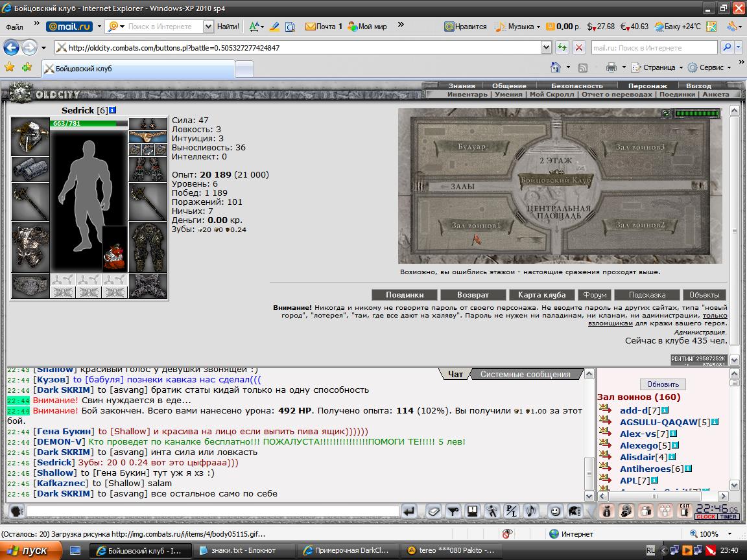This screenshot has width=747, height=560.
Task: Click the speaking head icon left of chat input
Action: tap(17, 511)
